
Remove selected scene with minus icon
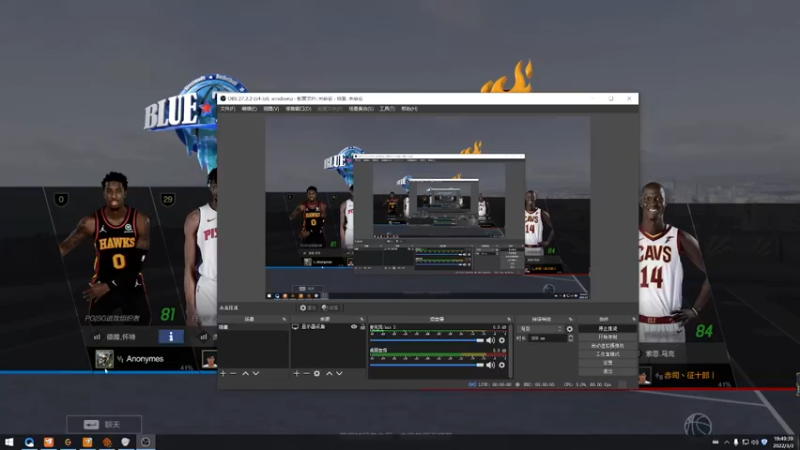pyautogui.click(x=233, y=373)
